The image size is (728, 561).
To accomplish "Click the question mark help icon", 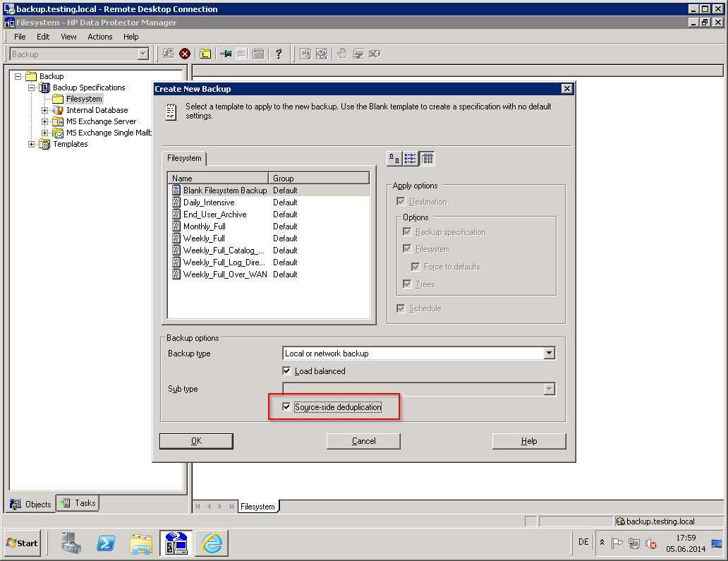I will coord(279,54).
